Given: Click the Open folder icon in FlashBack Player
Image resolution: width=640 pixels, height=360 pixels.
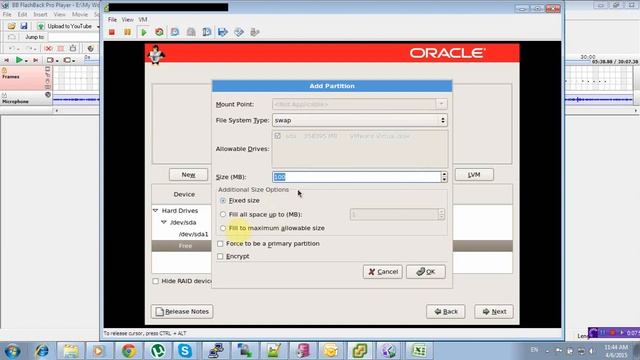Looking at the screenshot, I should [11, 26].
